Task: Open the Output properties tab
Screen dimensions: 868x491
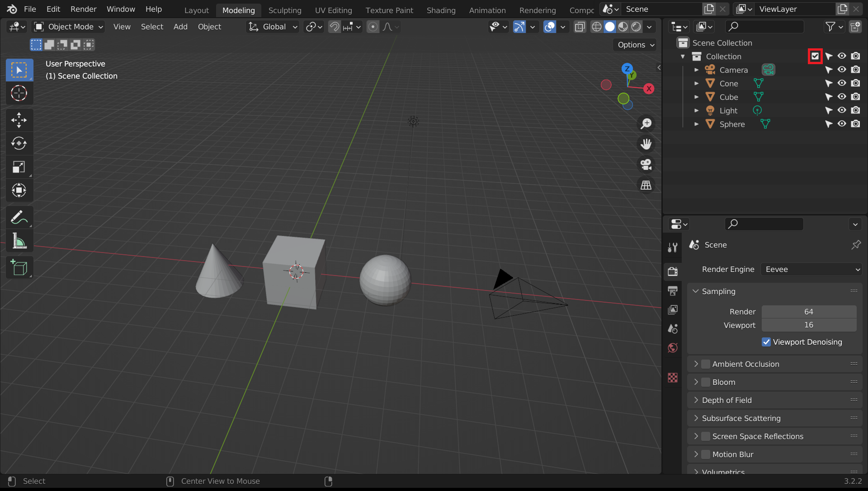Action: 673,291
